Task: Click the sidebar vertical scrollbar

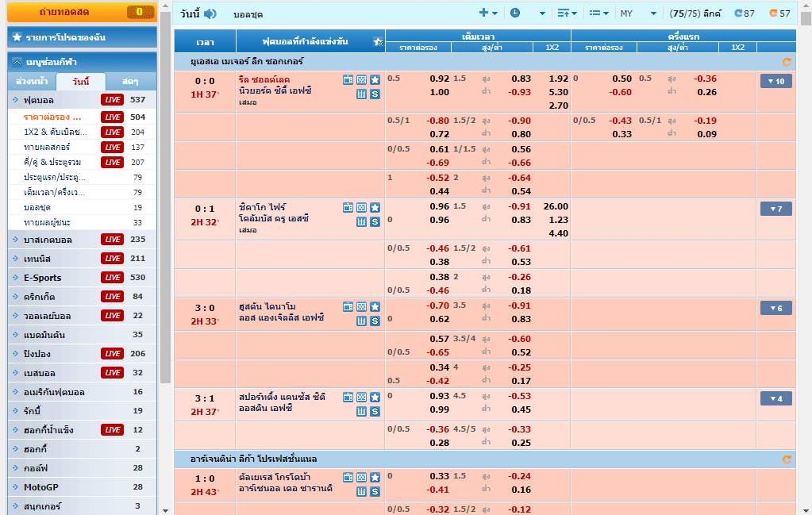Action: 165,197
